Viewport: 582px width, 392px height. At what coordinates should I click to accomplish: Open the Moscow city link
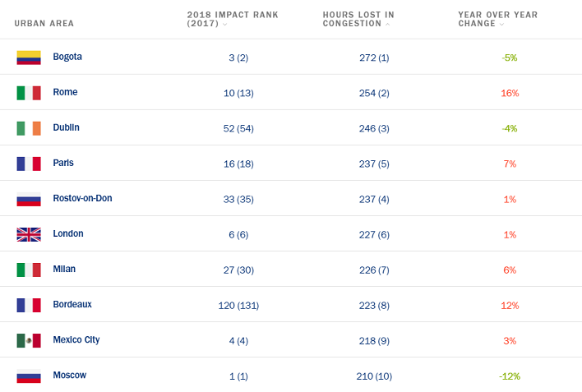coord(69,376)
